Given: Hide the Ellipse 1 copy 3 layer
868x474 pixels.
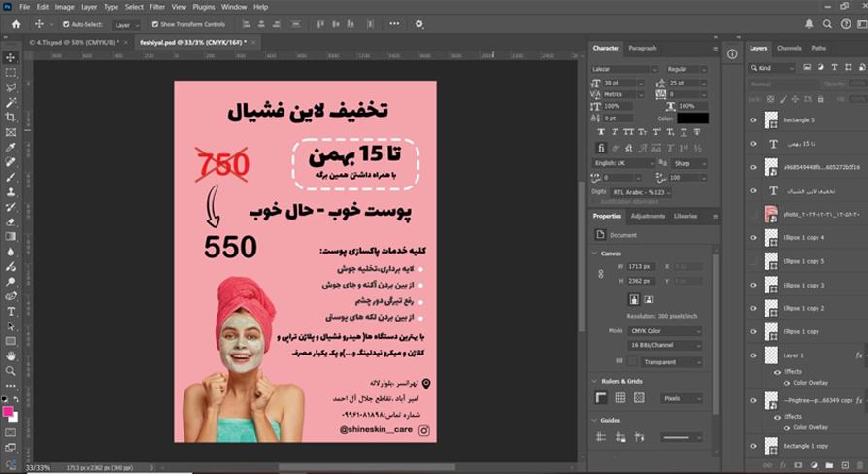Looking at the screenshot, I should coord(753,285).
